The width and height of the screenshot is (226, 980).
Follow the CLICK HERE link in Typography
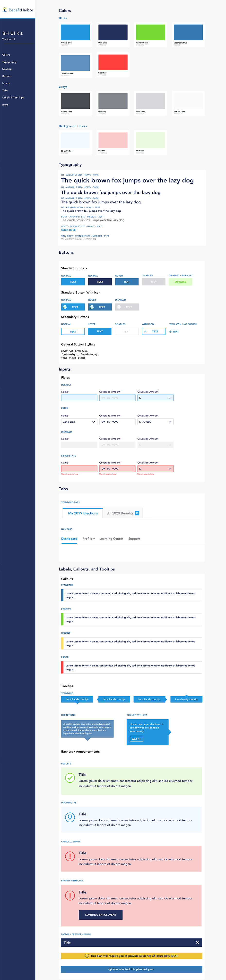click(x=68, y=230)
